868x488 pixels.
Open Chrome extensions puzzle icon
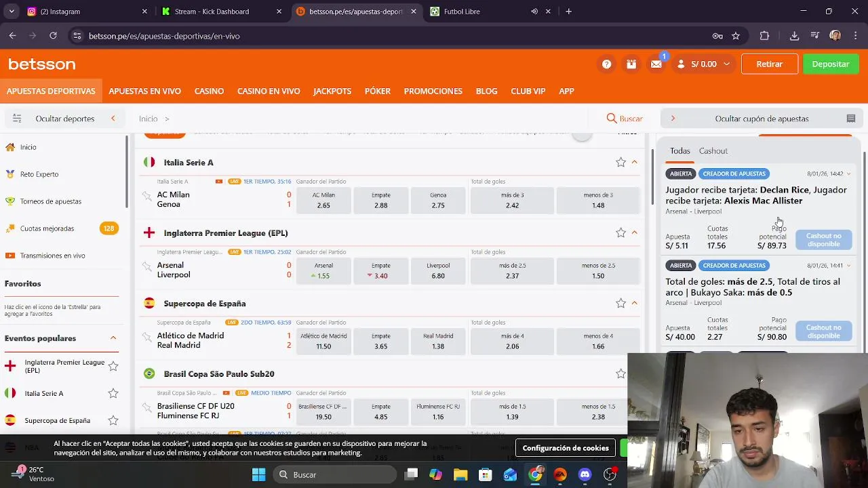coord(764,36)
